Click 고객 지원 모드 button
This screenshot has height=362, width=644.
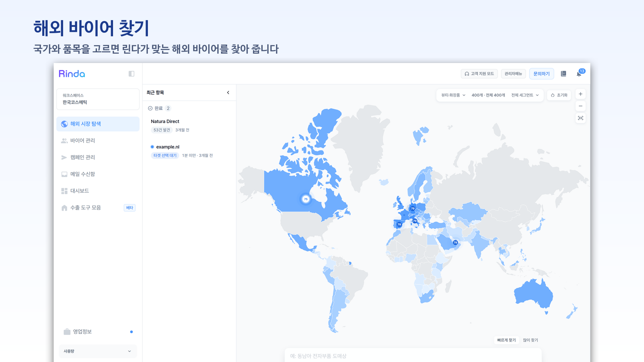[x=479, y=74]
